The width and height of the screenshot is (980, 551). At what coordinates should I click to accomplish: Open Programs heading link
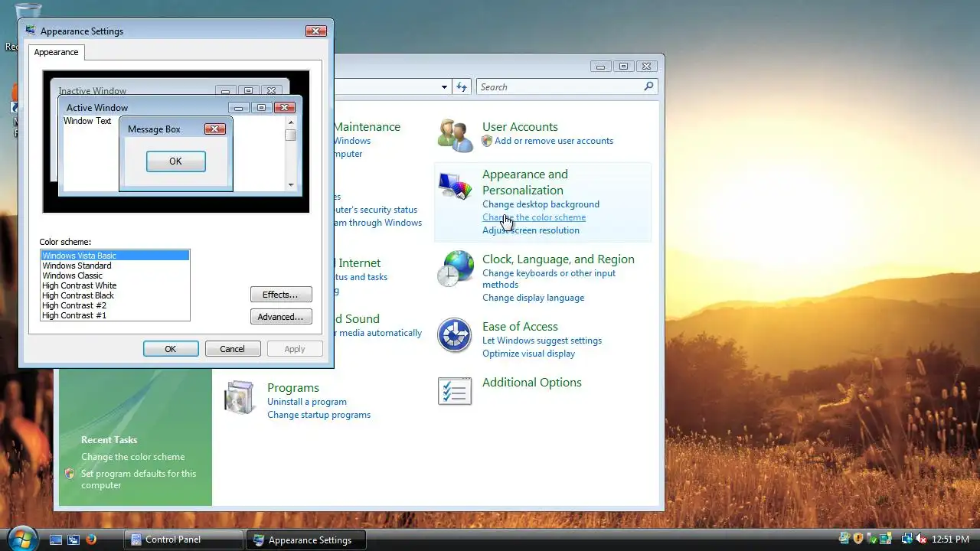293,388
